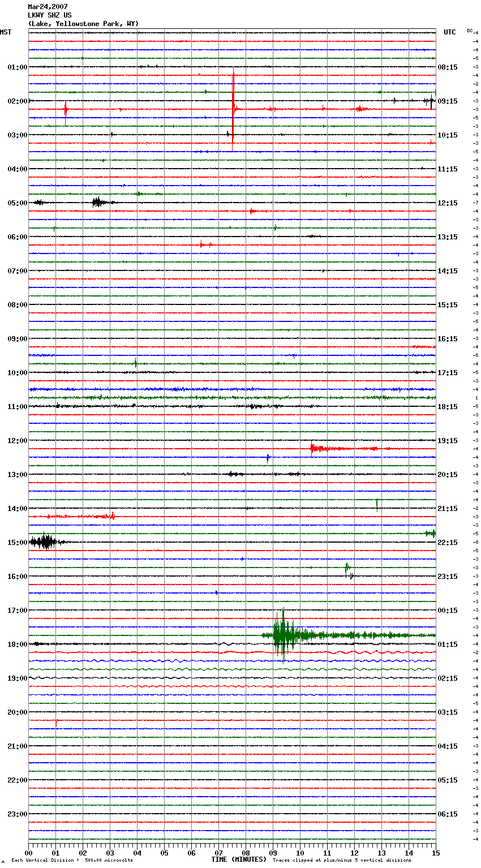Click the 05:00 MST time label
Screen dimensions: 481x868
click(17, 203)
